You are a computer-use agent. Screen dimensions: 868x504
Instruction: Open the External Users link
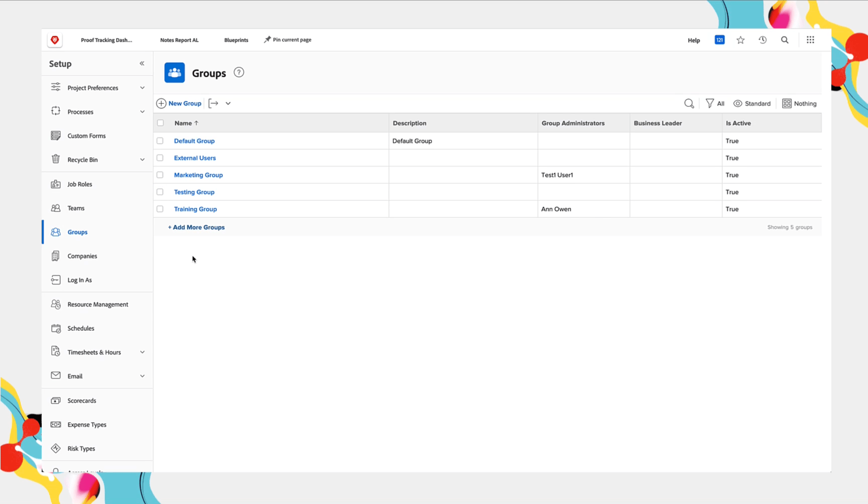click(x=195, y=158)
